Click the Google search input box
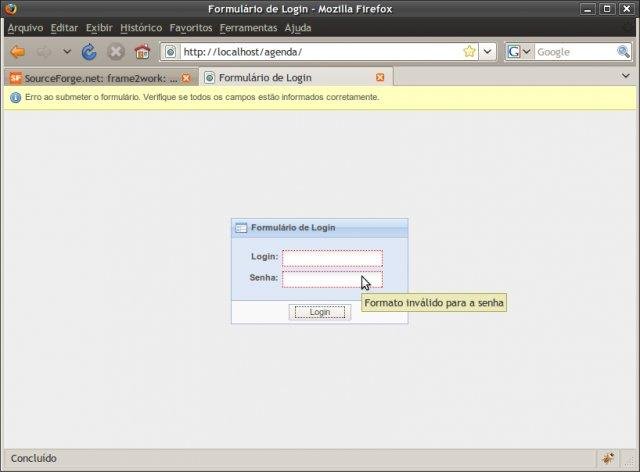The width and height of the screenshot is (640, 472). (x=575, y=52)
